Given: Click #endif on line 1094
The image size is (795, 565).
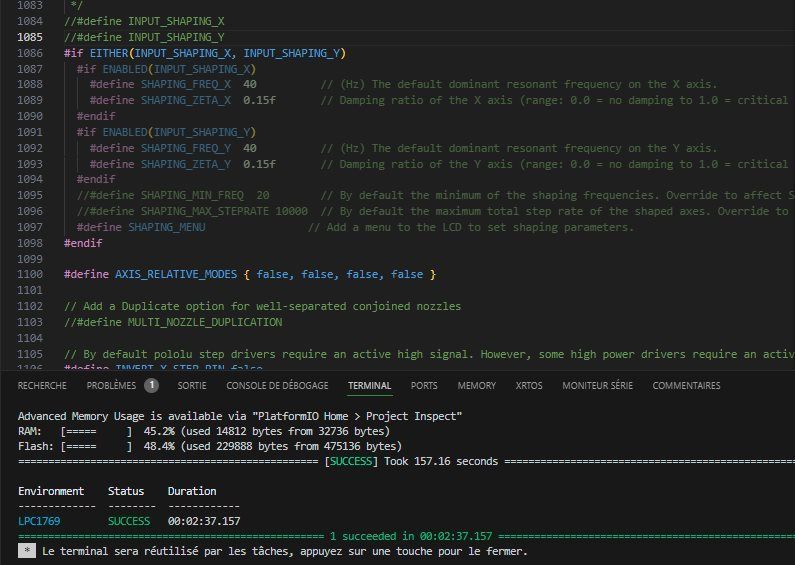Looking at the screenshot, I should tap(96, 179).
